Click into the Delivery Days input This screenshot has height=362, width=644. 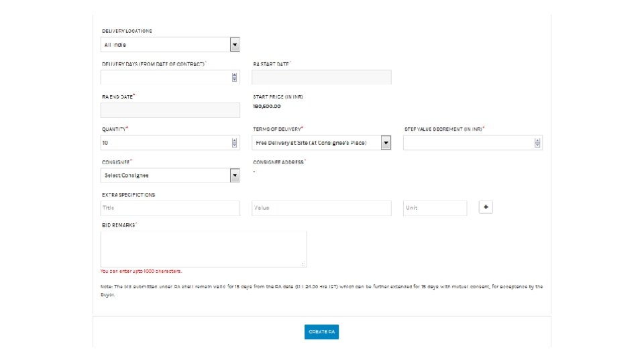point(165,77)
